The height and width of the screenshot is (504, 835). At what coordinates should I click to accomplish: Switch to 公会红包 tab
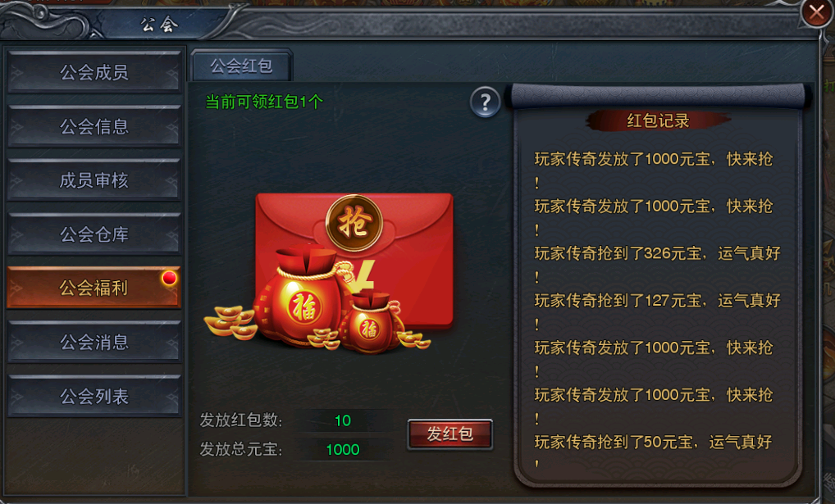click(241, 66)
